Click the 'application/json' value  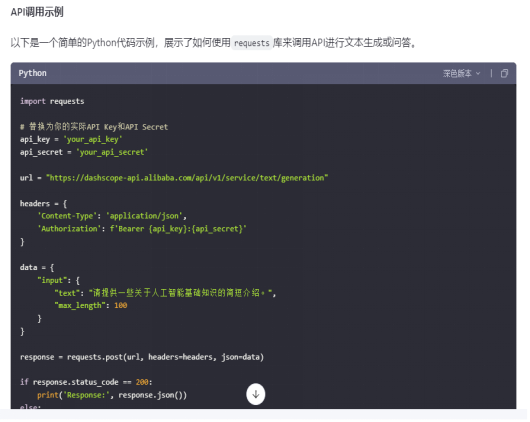[144, 216]
